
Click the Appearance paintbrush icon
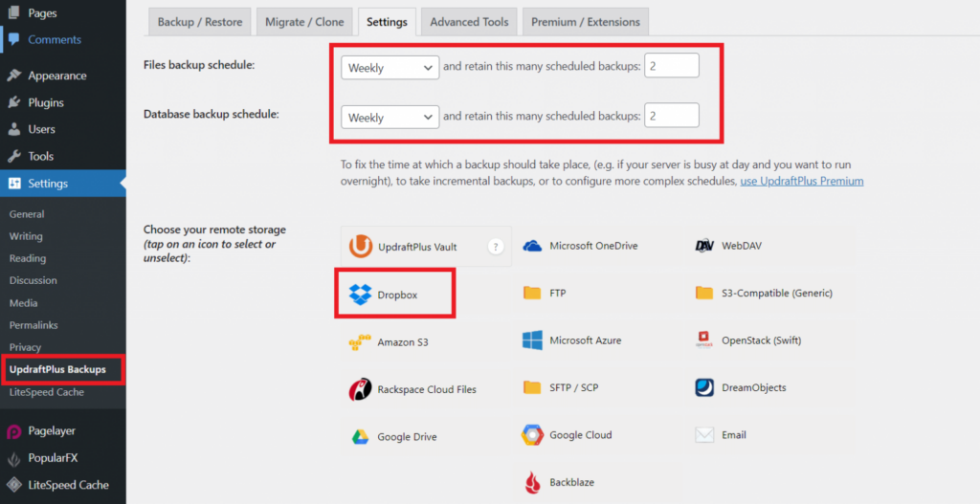click(13, 76)
